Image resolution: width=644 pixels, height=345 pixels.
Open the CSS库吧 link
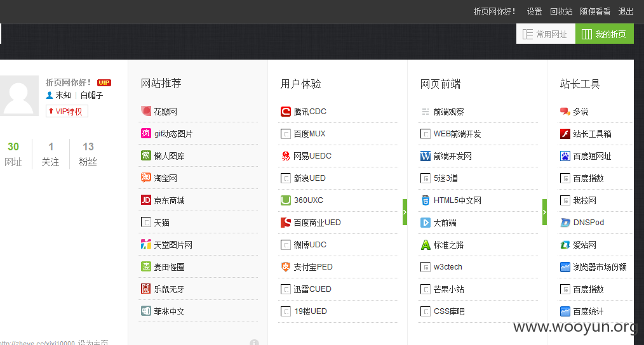tap(449, 311)
